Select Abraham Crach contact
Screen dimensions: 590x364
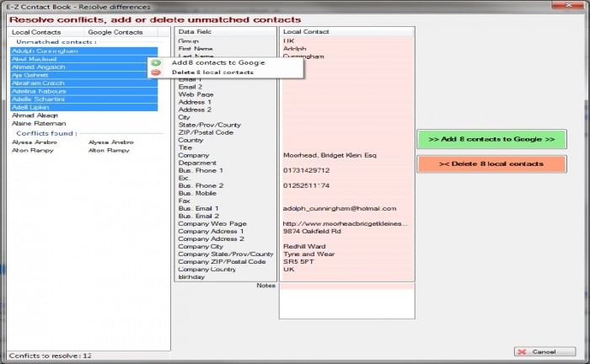click(x=84, y=83)
